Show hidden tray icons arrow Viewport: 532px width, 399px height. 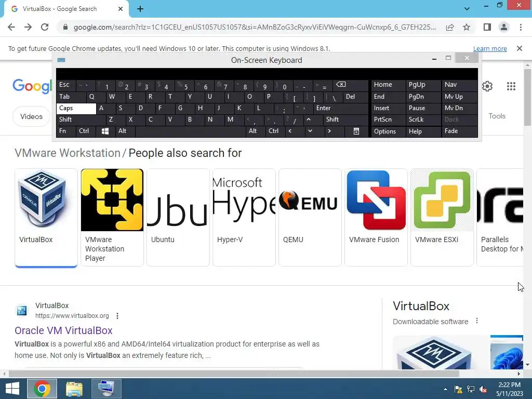pyautogui.click(x=445, y=389)
